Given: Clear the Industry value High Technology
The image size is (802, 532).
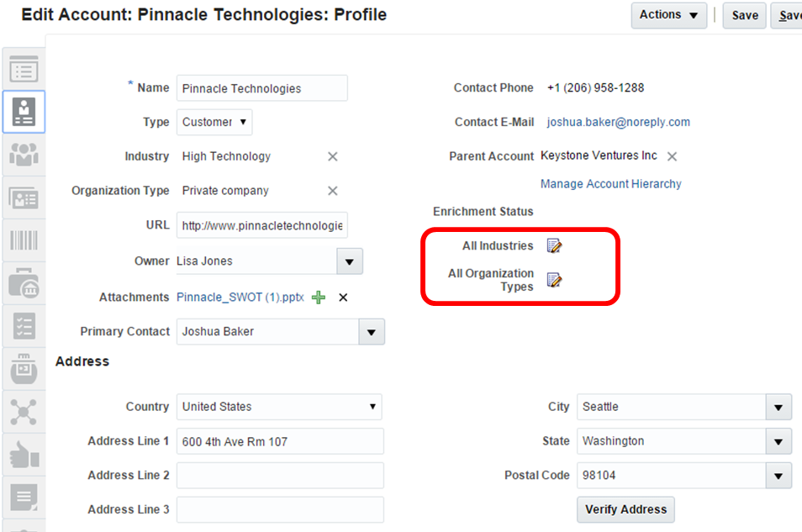Looking at the screenshot, I should (x=333, y=156).
